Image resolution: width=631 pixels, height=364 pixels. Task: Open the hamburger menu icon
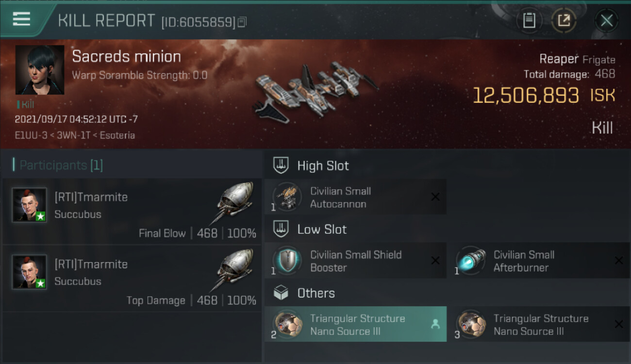[21, 19]
